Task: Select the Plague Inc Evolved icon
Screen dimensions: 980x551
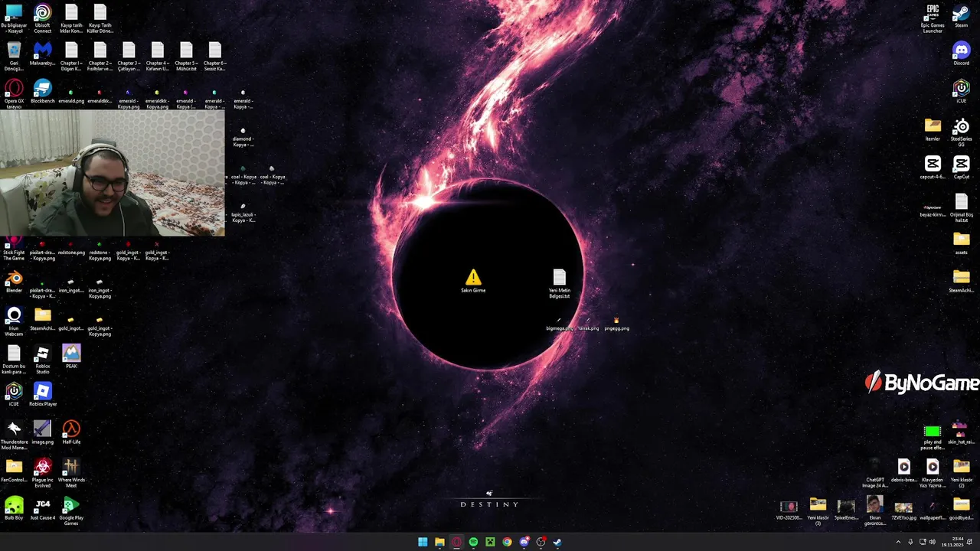Action: point(43,473)
